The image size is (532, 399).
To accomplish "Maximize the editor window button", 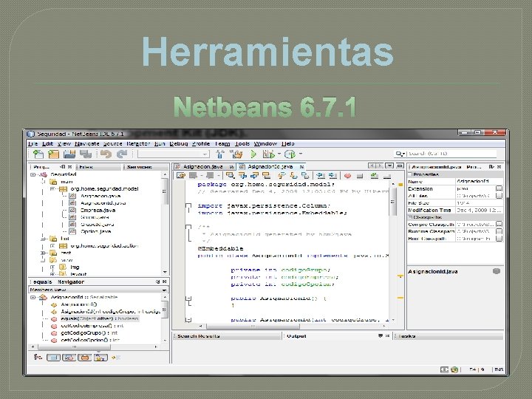I will pos(400,166).
